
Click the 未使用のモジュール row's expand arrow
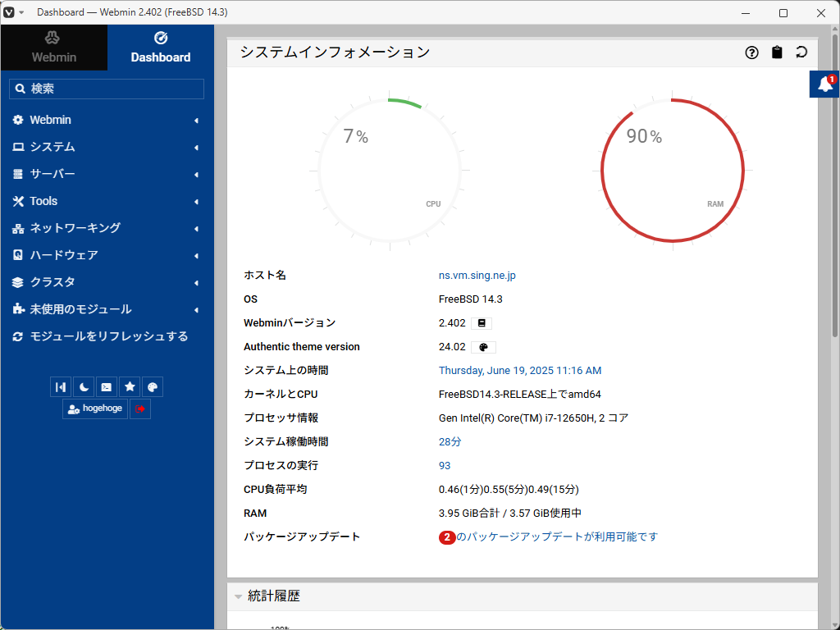tap(197, 310)
